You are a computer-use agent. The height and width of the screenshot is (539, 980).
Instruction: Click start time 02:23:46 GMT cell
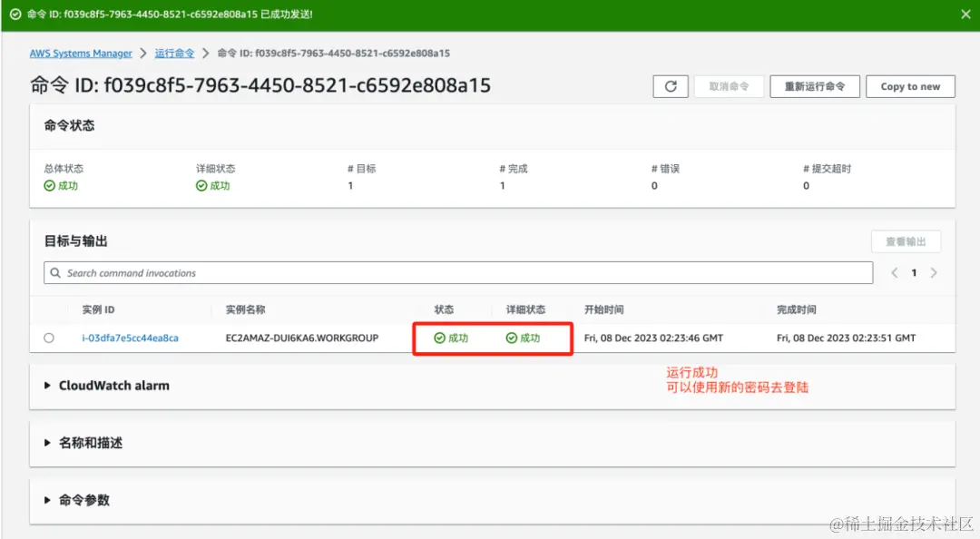tap(653, 338)
